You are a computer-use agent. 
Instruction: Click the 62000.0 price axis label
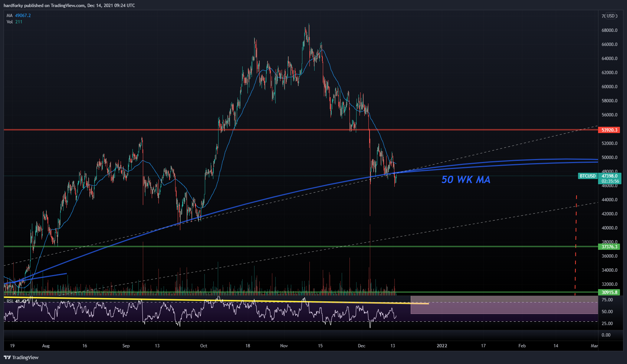click(610, 73)
